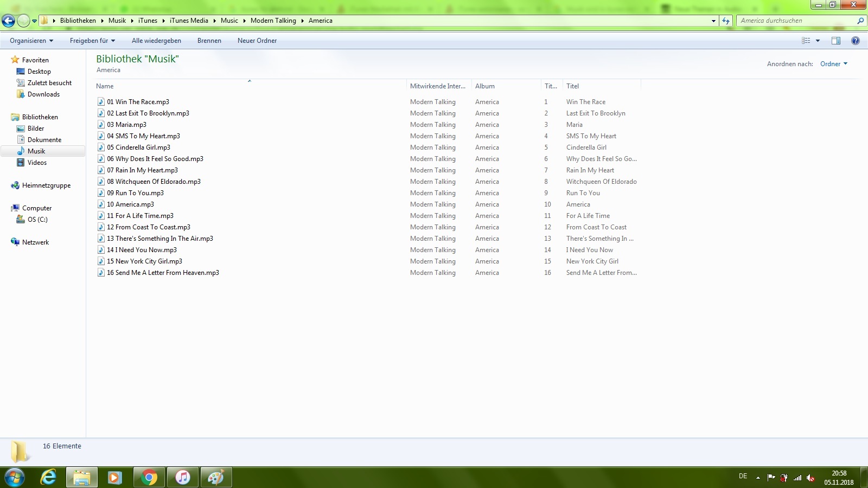Select '15 New York City Girl.mp3'

coord(144,261)
